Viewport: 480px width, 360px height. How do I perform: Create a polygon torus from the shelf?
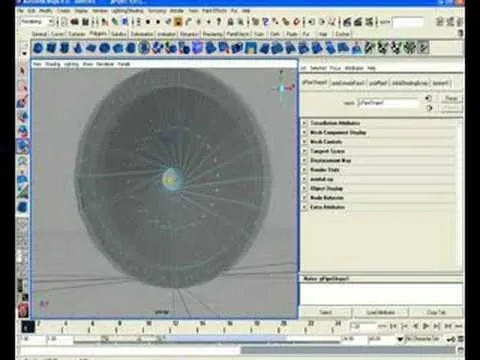[104, 48]
